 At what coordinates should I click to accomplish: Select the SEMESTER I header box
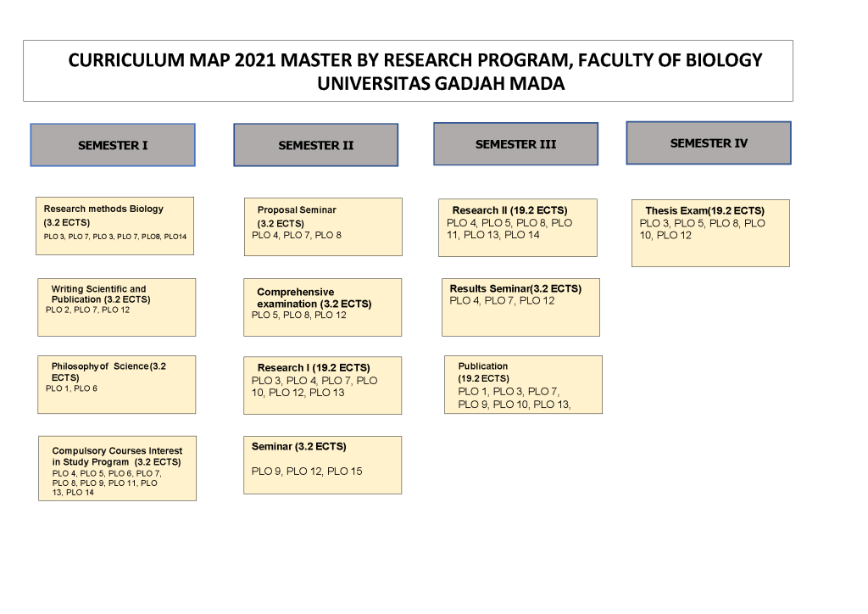click(113, 145)
